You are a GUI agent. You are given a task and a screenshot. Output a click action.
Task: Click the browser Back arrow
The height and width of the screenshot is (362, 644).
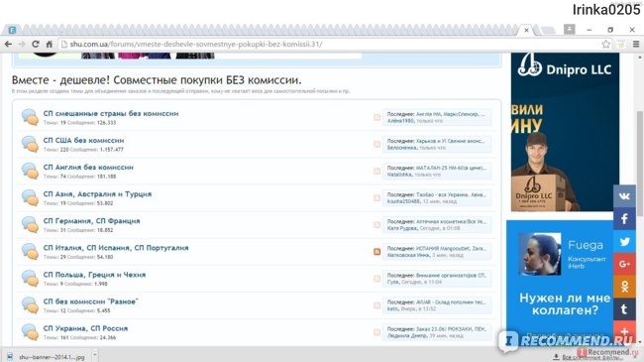[x=8, y=44]
